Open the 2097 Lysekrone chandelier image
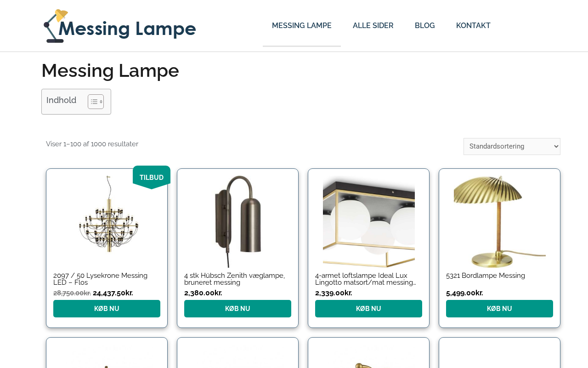This screenshot has width=588, height=368. (107, 221)
